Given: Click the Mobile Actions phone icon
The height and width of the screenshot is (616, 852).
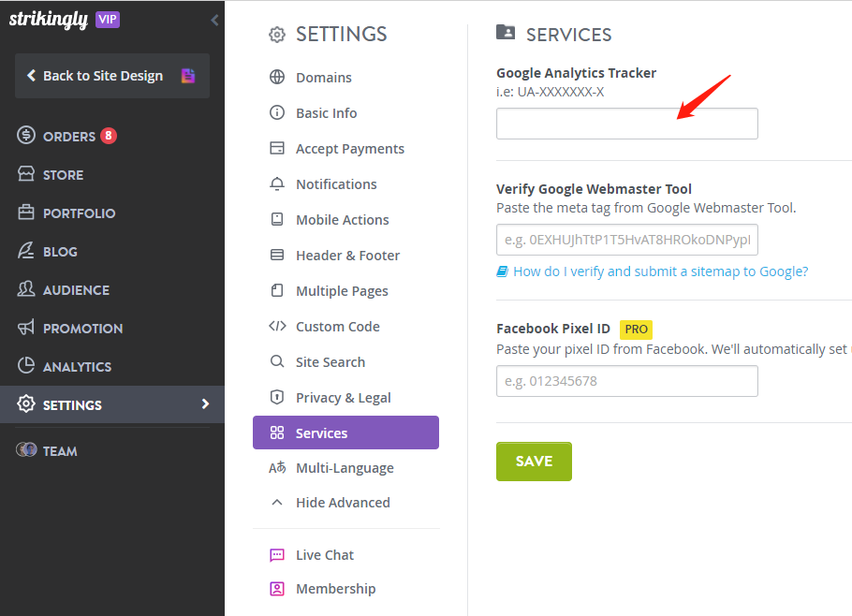Looking at the screenshot, I should click(x=277, y=219).
